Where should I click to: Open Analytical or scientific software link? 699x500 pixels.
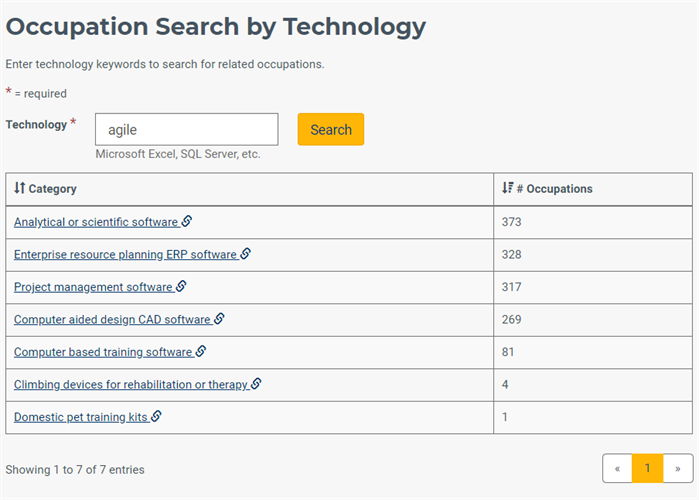tap(96, 222)
